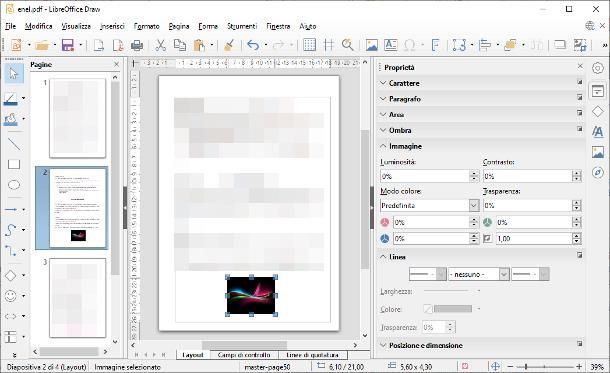Increase the Contrasto stepper value
610x373 pixels.
pyautogui.click(x=577, y=173)
